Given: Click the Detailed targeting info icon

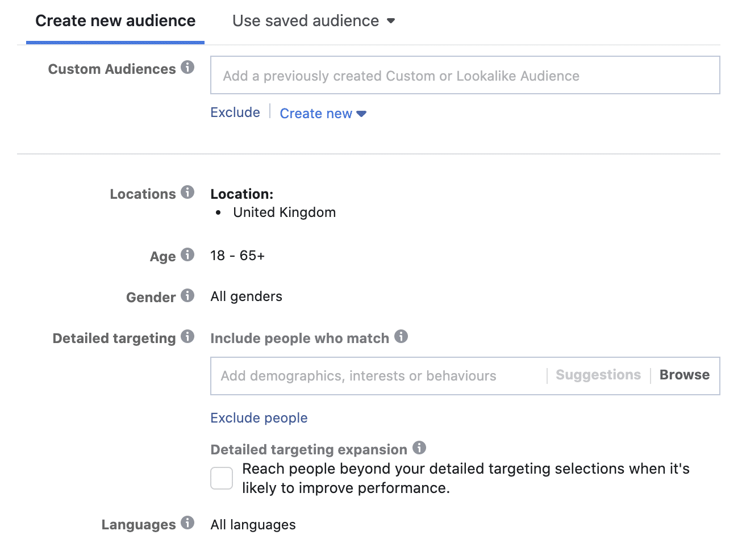Looking at the screenshot, I should (x=187, y=336).
